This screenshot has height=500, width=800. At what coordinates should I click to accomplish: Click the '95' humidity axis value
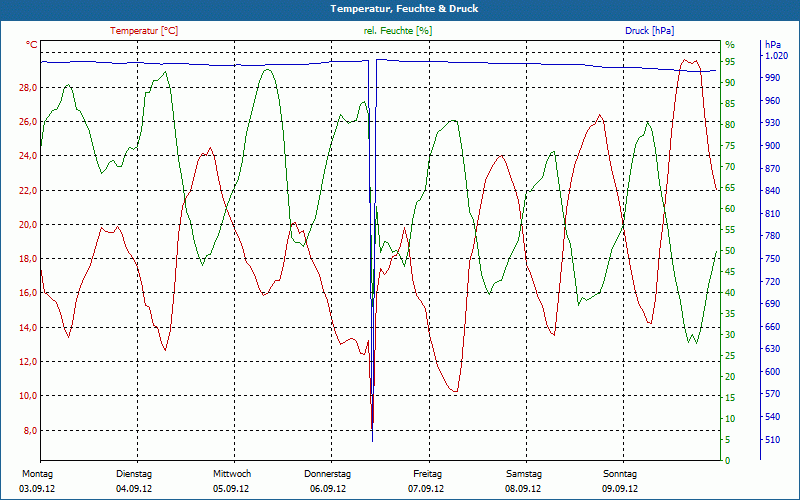[730, 62]
